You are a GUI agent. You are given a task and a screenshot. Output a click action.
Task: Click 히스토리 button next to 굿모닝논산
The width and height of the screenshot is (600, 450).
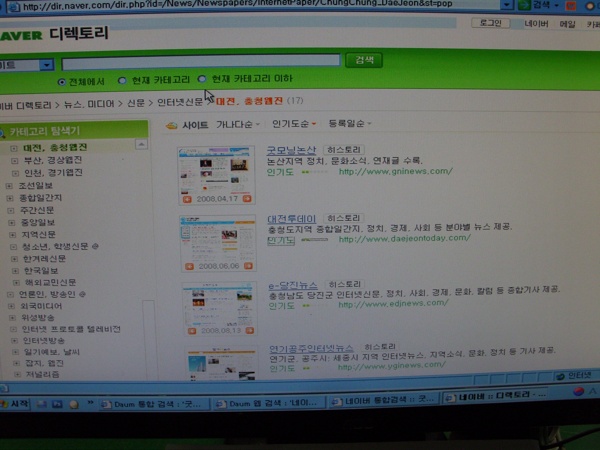click(344, 150)
